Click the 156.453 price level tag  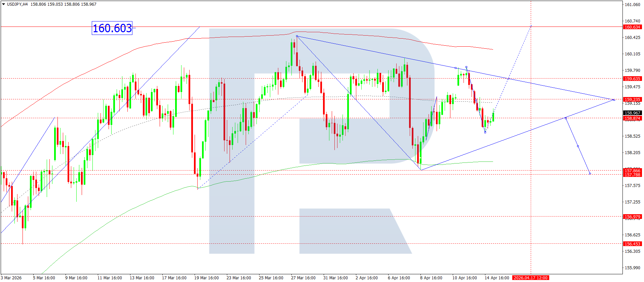pyautogui.click(x=632, y=244)
